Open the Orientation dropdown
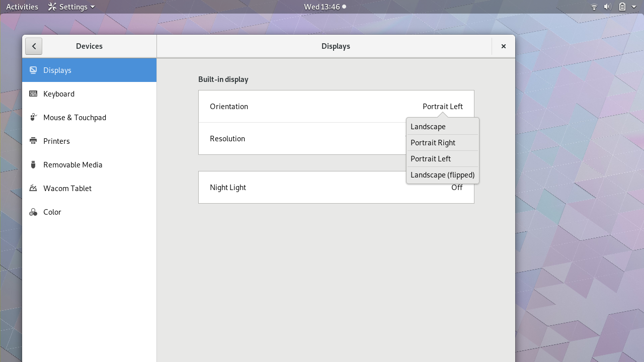Image resolution: width=644 pixels, height=362 pixels. click(442, 106)
